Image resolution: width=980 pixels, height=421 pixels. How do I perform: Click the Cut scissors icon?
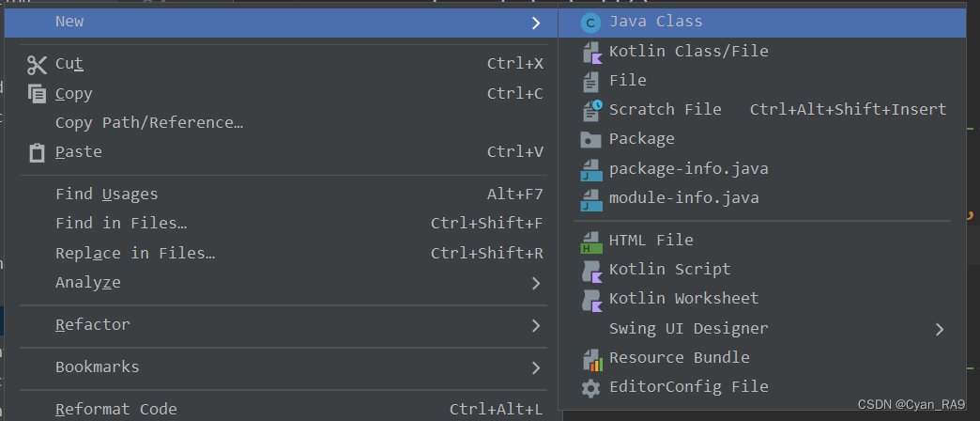[37, 64]
